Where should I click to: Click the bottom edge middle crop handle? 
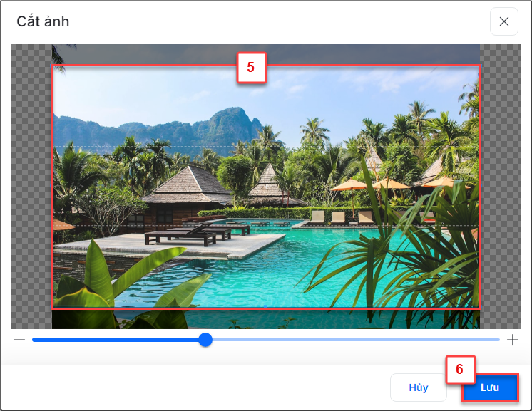click(266, 306)
